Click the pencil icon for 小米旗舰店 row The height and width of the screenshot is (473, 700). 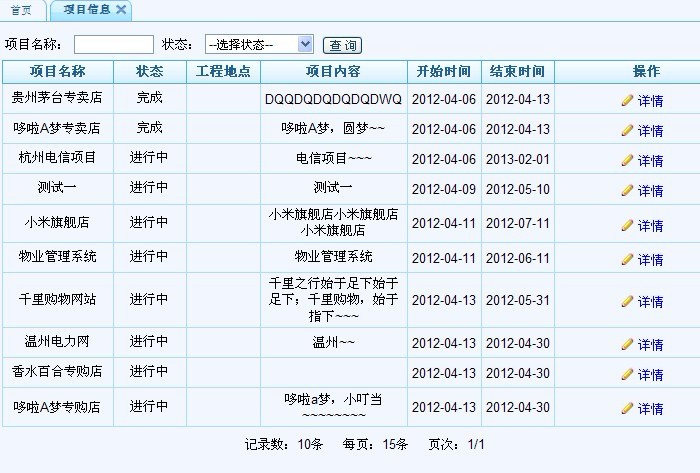627,225
